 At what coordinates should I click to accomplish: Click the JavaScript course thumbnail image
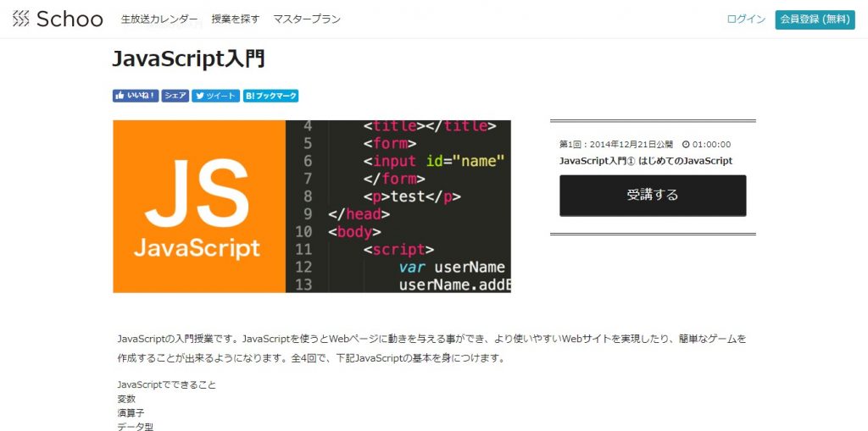click(x=312, y=207)
